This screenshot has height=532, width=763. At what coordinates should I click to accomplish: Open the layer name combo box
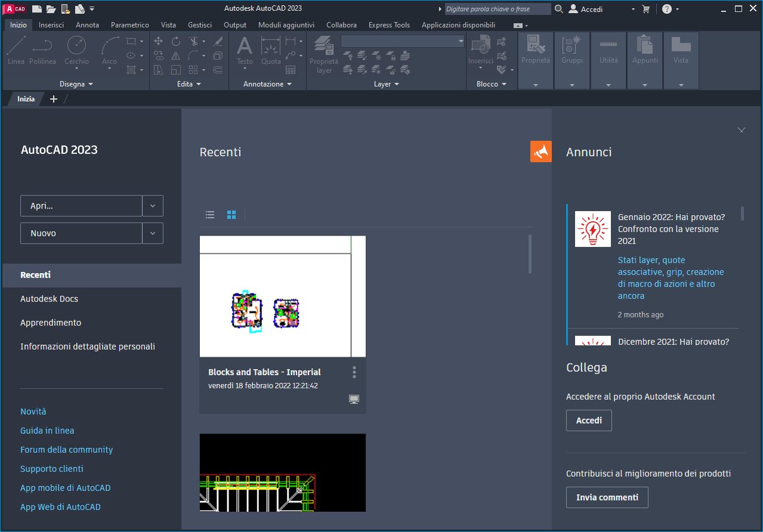[x=403, y=41]
